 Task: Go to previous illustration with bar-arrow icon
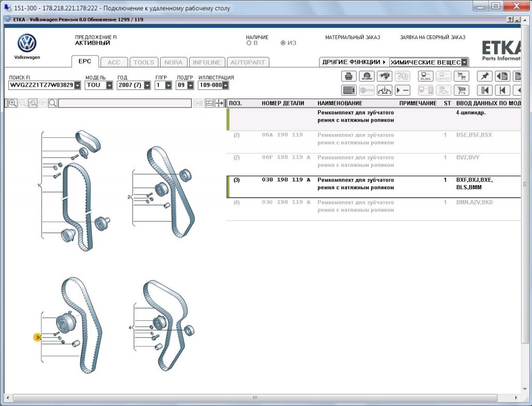[x=502, y=90]
